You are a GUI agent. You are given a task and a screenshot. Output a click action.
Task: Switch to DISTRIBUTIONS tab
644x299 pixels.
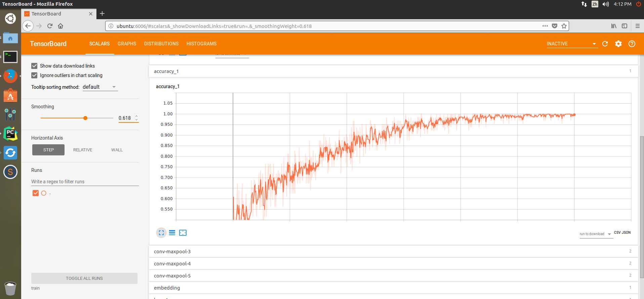point(161,44)
